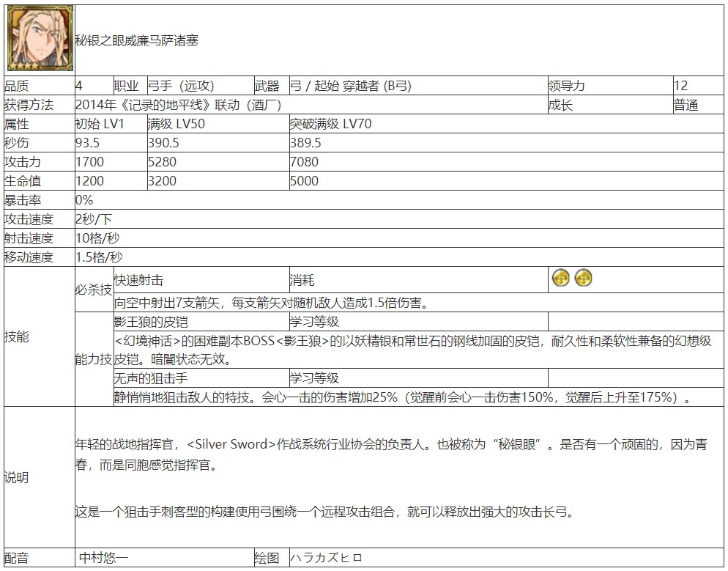
Task: Click the 配音 label
Action: click(x=17, y=558)
